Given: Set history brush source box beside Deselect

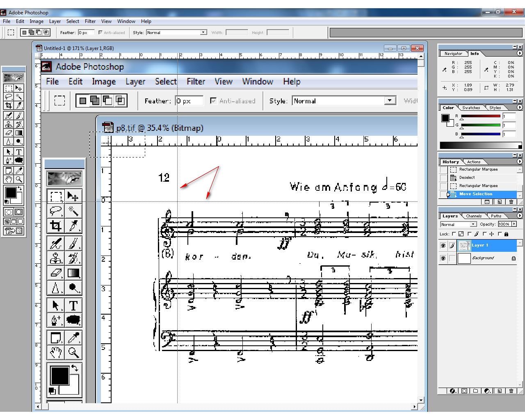Looking at the screenshot, I should point(443,178).
